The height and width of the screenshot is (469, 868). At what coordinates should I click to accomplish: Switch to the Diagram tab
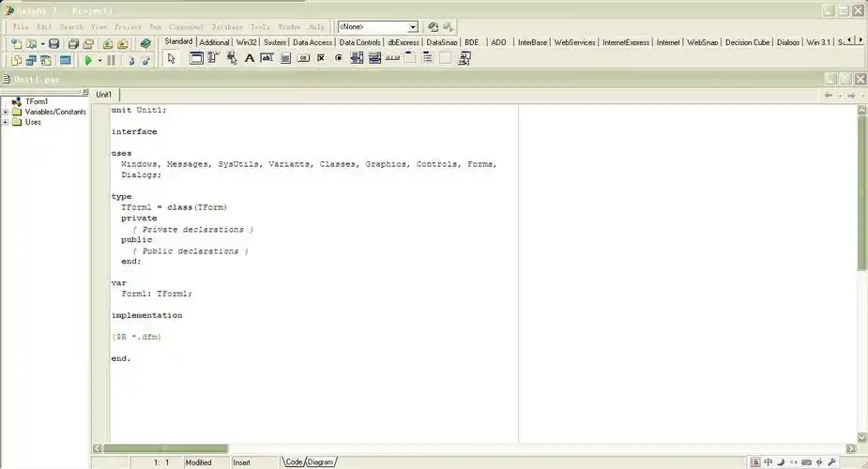click(321, 461)
